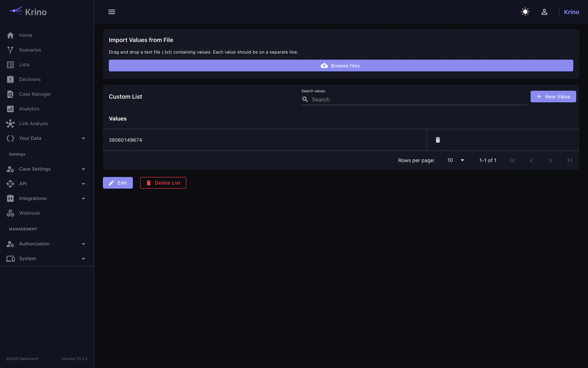Image resolution: width=588 pixels, height=368 pixels.
Task: Delete value 38060149674 with trash icon
Action: pos(438,140)
